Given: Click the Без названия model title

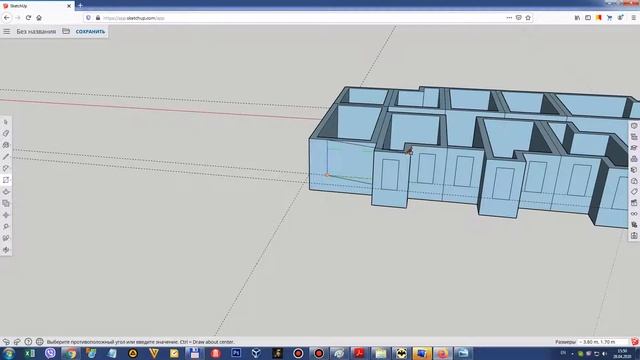Looking at the screenshot, I should tap(36, 31).
